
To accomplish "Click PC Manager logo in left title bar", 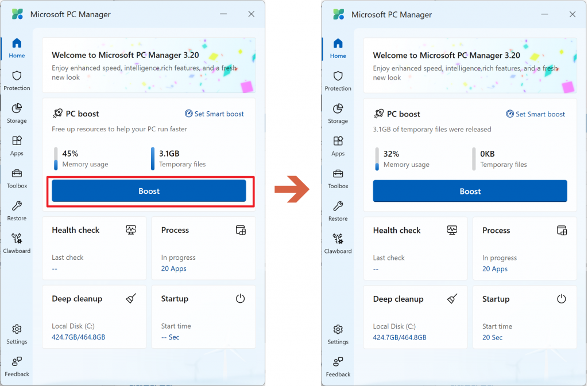I will click(17, 14).
